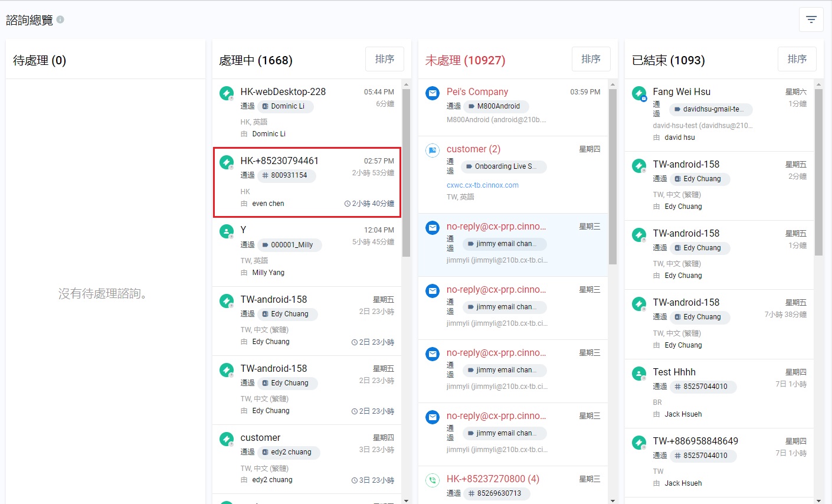Click the hash icon in tag 85269630713
Viewport: 832px width, 504px height.
point(471,493)
